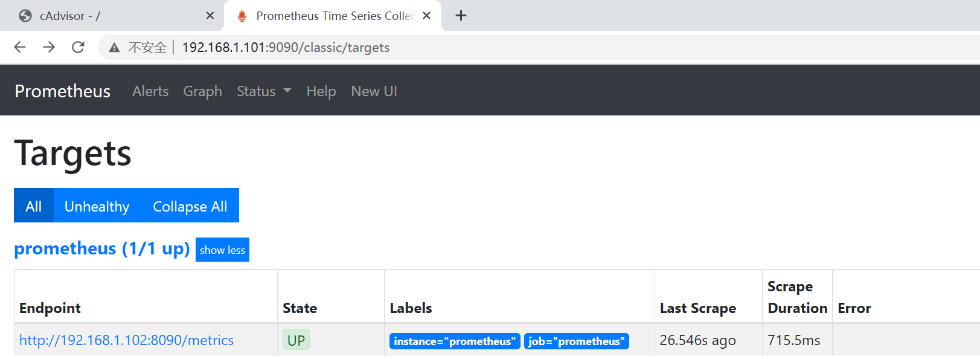Viewport: 980px width, 359px height.
Task: Switch to the New UI
Action: click(374, 91)
